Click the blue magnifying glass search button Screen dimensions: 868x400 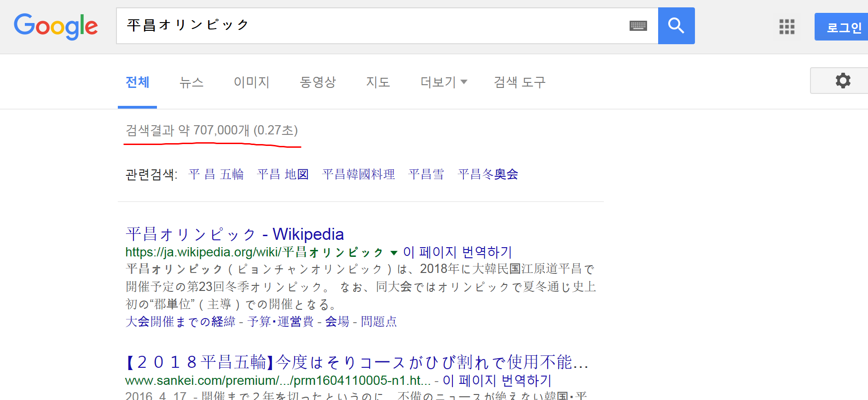(676, 26)
